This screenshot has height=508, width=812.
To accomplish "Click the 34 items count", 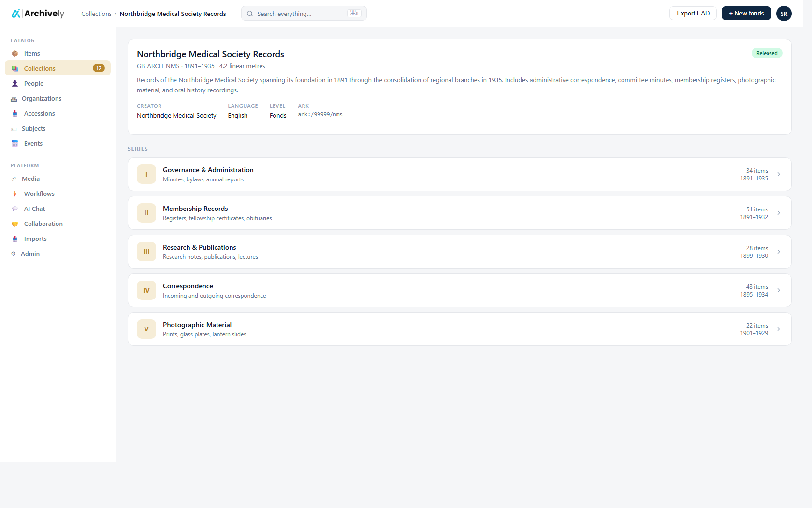I will (757, 171).
